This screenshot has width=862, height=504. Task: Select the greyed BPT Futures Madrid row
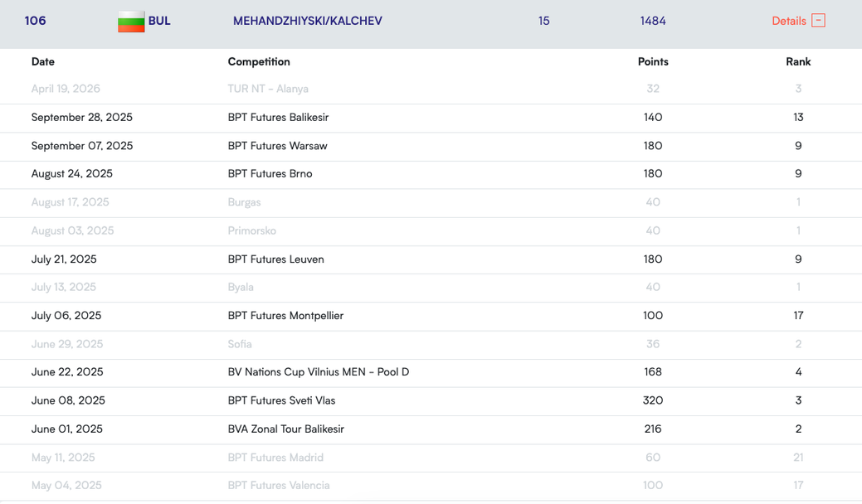point(275,458)
